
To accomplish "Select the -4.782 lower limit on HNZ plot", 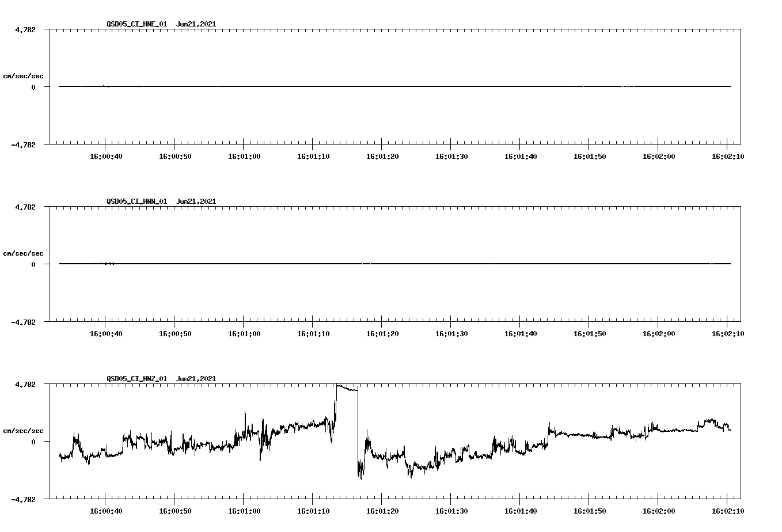I will pyautogui.click(x=23, y=499).
